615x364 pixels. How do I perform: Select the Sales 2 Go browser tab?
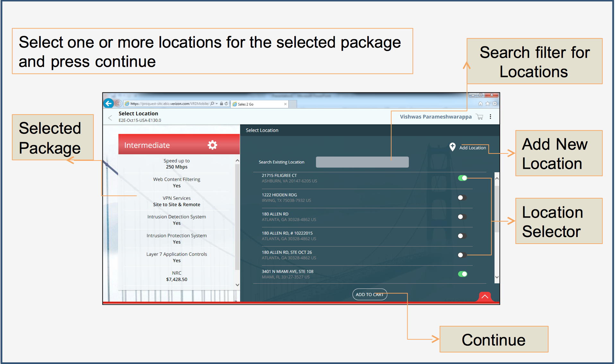point(259,104)
